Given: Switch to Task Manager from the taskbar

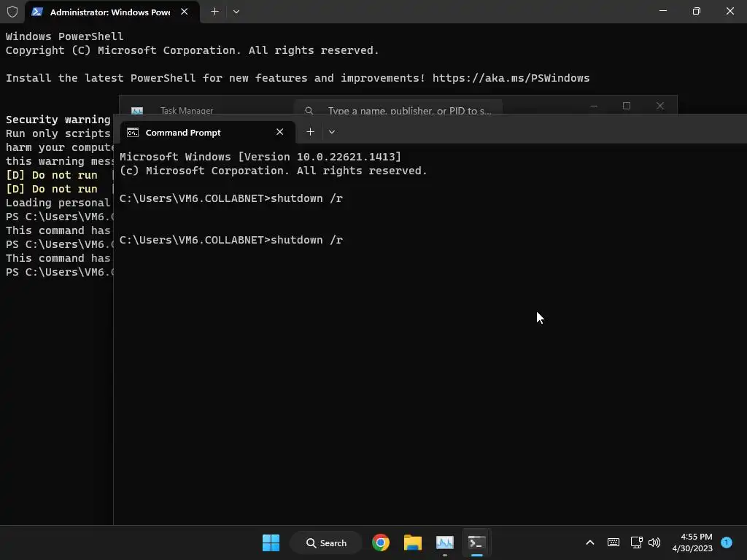Looking at the screenshot, I should [x=445, y=542].
